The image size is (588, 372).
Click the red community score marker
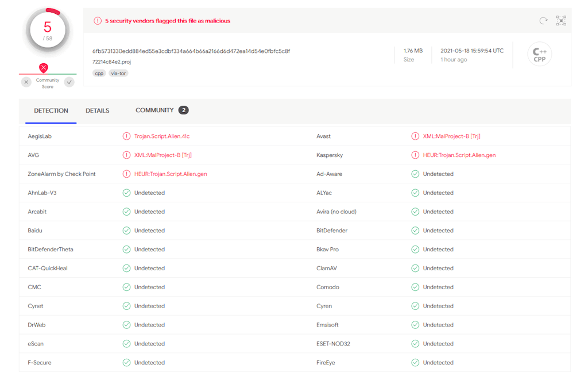(44, 68)
